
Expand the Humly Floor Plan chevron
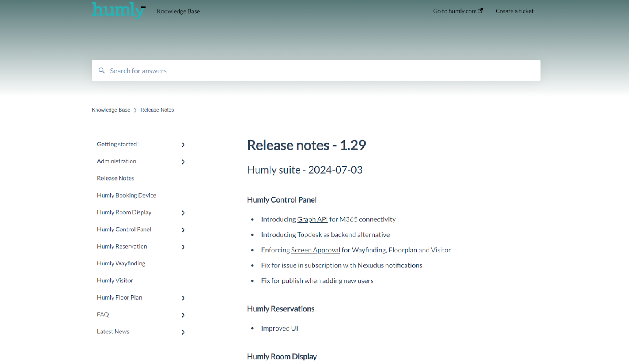pyautogui.click(x=183, y=298)
